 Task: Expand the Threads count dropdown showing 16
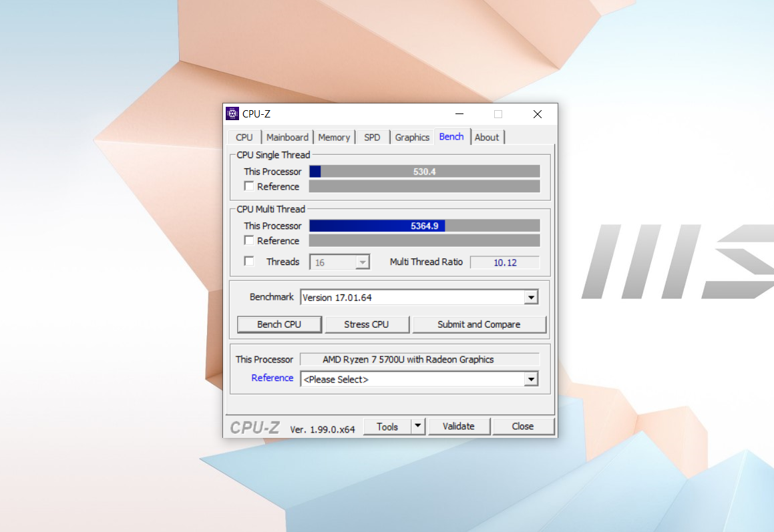363,262
